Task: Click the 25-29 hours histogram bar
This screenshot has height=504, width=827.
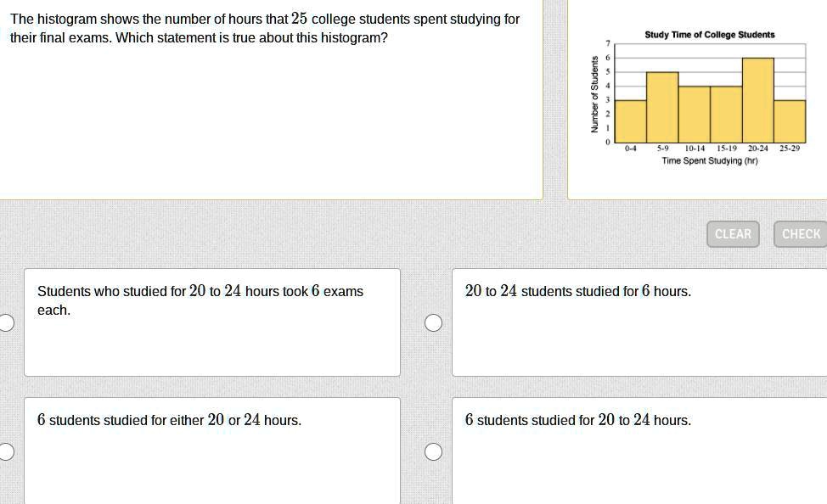Action: click(789, 123)
